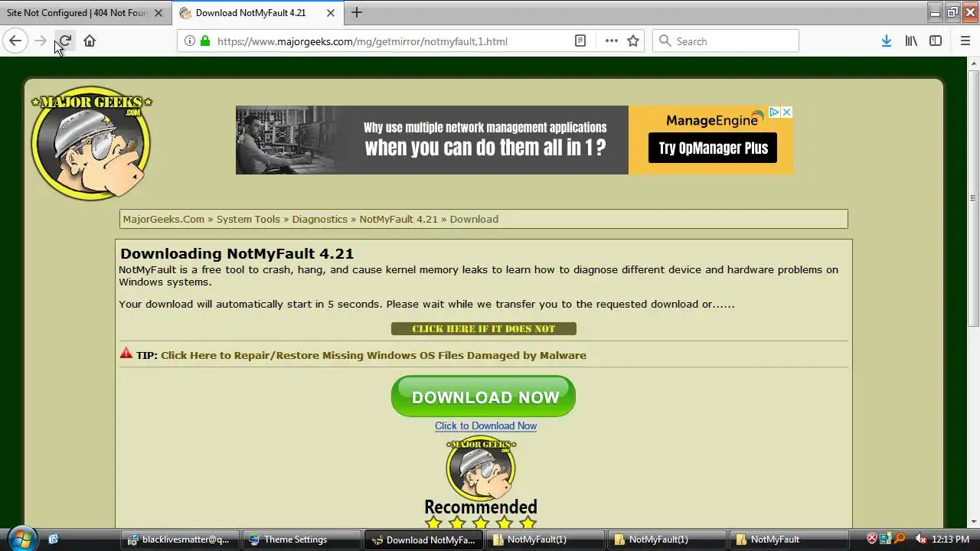The width and height of the screenshot is (980, 551).
Task: Click the forward navigation arrow
Action: (41, 41)
